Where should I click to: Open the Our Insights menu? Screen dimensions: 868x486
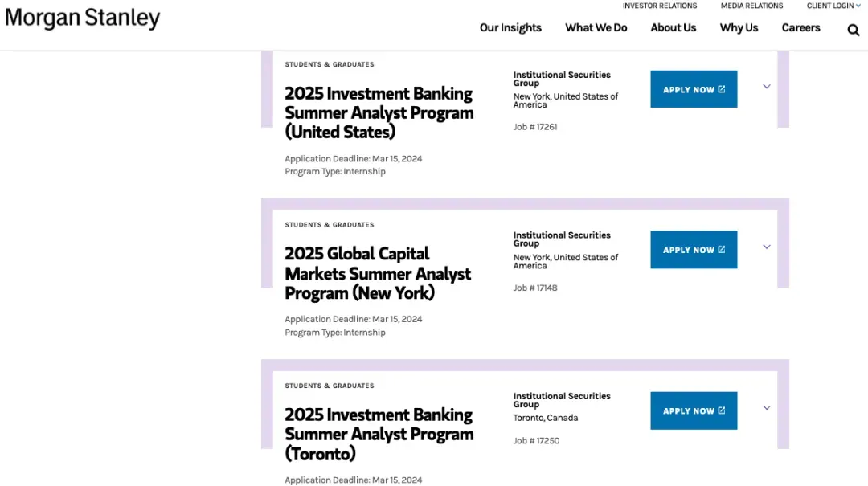click(x=510, y=27)
